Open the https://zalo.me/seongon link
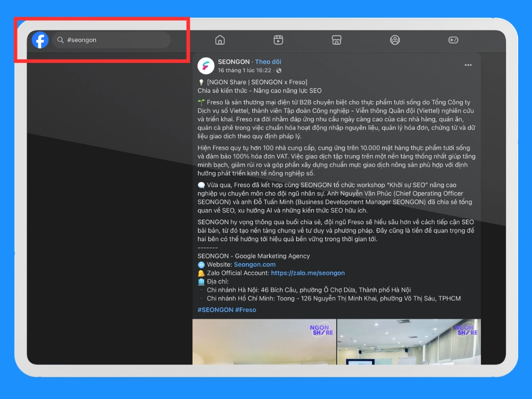The height and width of the screenshot is (399, 532). pyautogui.click(x=307, y=273)
